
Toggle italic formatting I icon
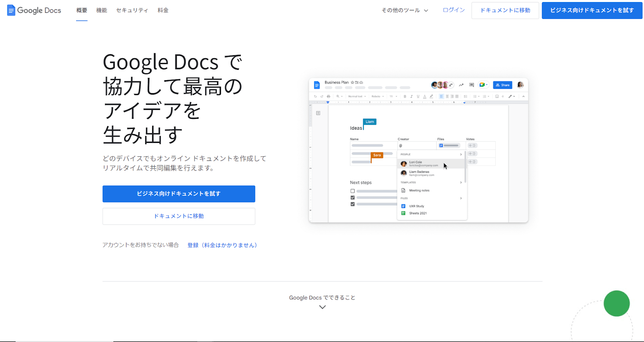pos(411,96)
